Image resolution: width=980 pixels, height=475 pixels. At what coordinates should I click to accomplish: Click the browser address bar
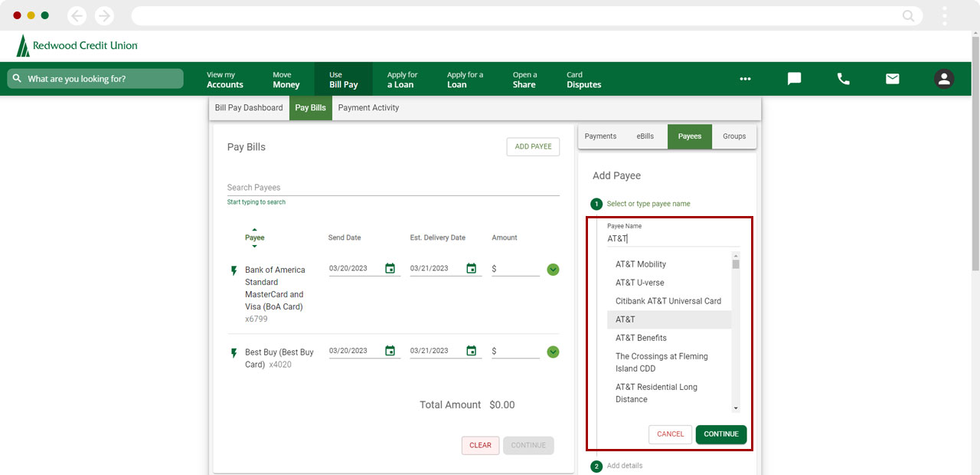527,15
